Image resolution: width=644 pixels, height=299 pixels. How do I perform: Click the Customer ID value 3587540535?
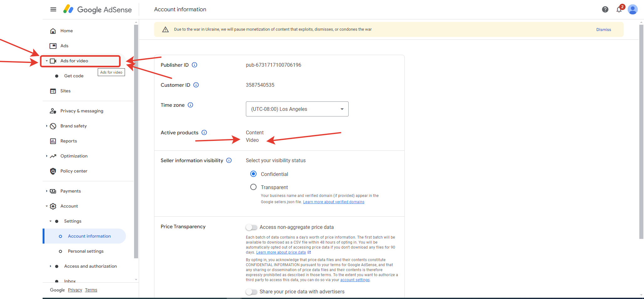pyautogui.click(x=260, y=85)
